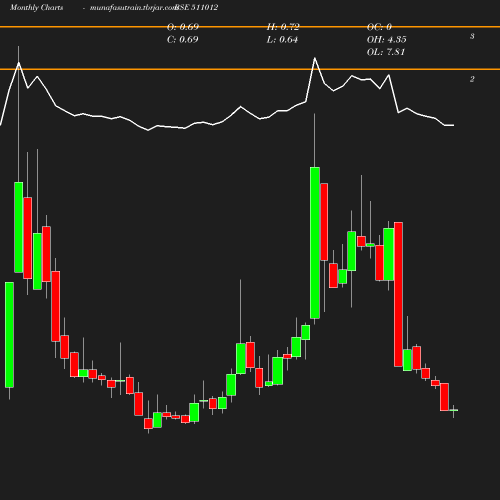Image resolution: width=500 pixels, height=500 pixels.
Task: Click the last candle at chart's right end
Action: pos(453,410)
